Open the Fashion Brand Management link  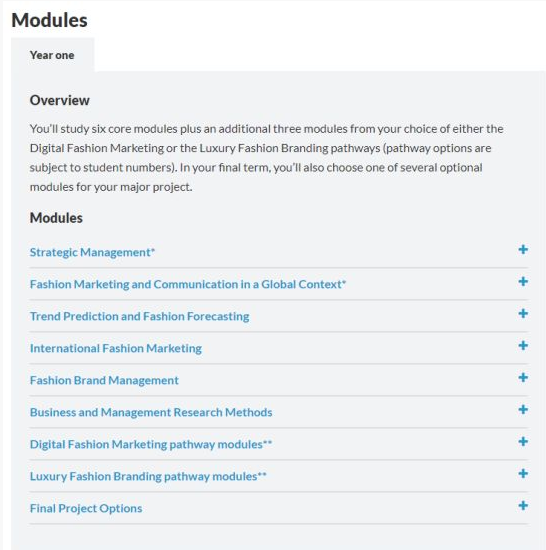tap(104, 381)
